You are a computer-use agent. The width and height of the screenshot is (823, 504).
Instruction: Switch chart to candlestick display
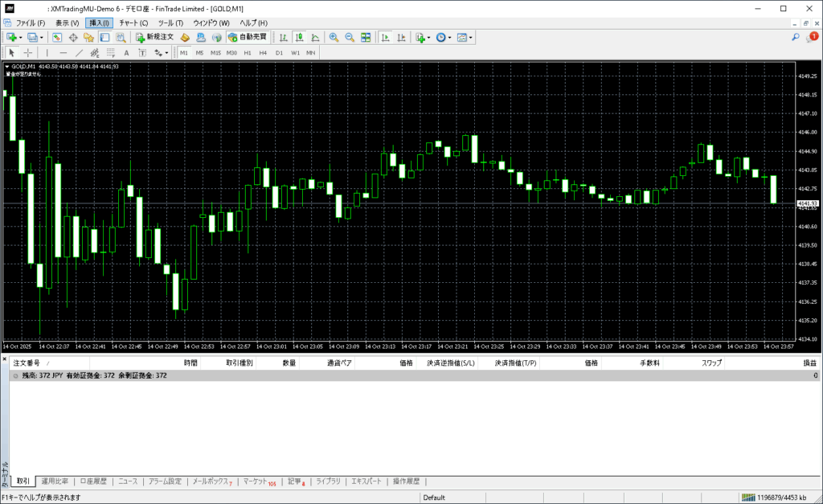299,37
